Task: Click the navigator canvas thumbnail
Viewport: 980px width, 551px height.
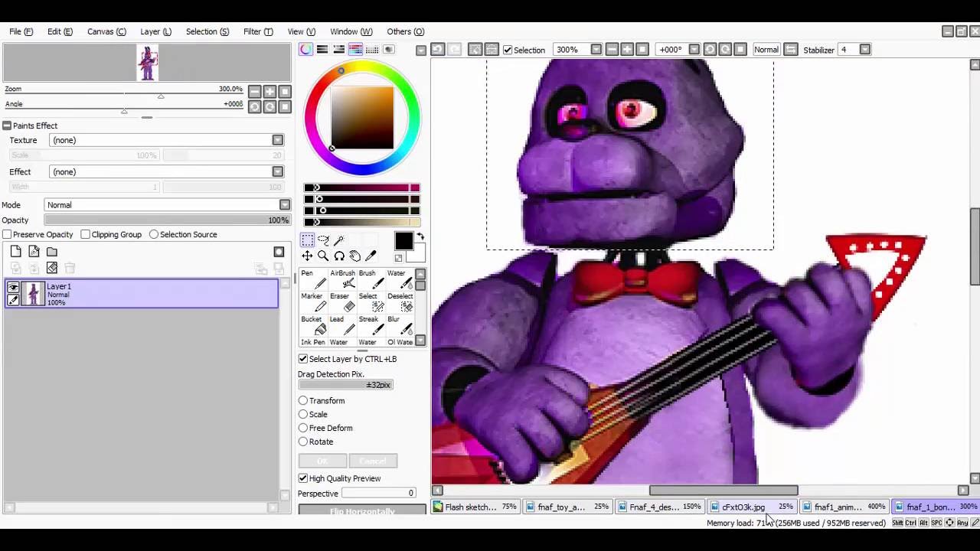Action: (x=147, y=64)
